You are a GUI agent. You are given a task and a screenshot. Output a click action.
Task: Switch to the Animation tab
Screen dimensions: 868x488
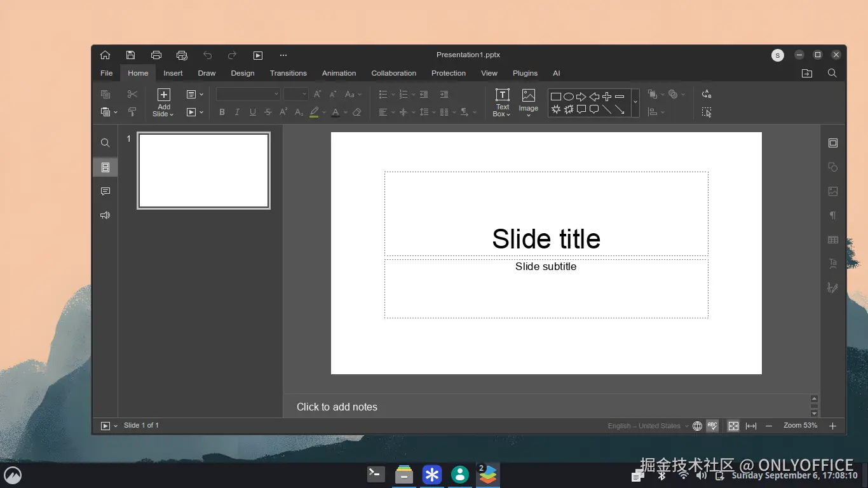coord(339,73)
